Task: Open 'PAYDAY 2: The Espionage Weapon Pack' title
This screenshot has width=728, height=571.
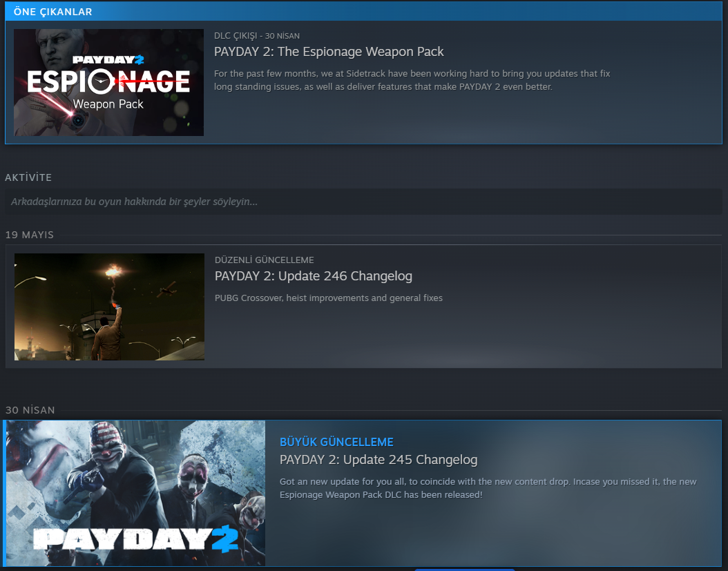Action: click(329, 52)
